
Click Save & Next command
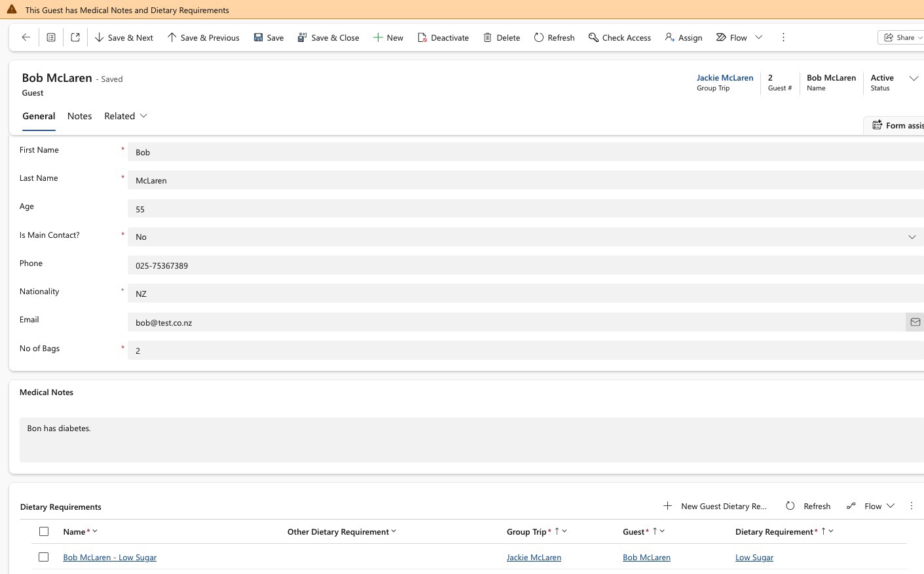point(124,37)
